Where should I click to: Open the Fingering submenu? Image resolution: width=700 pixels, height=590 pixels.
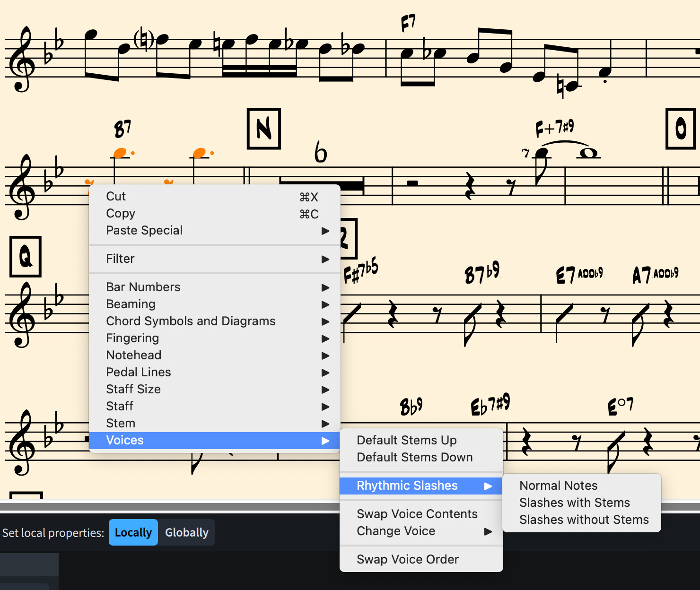tap(132, 338)
